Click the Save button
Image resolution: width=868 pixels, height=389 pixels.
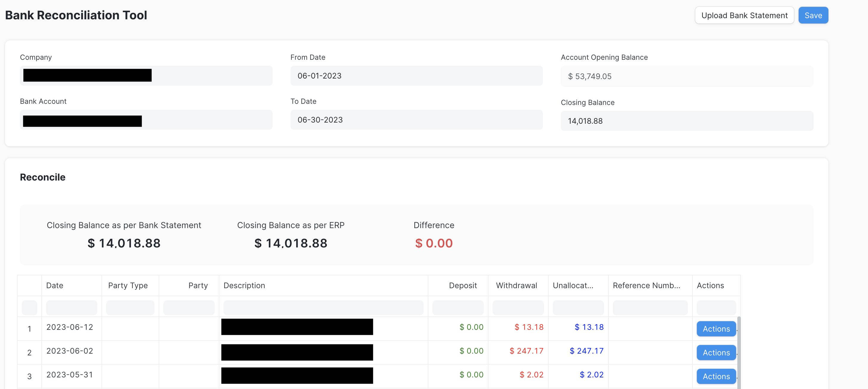813,15
